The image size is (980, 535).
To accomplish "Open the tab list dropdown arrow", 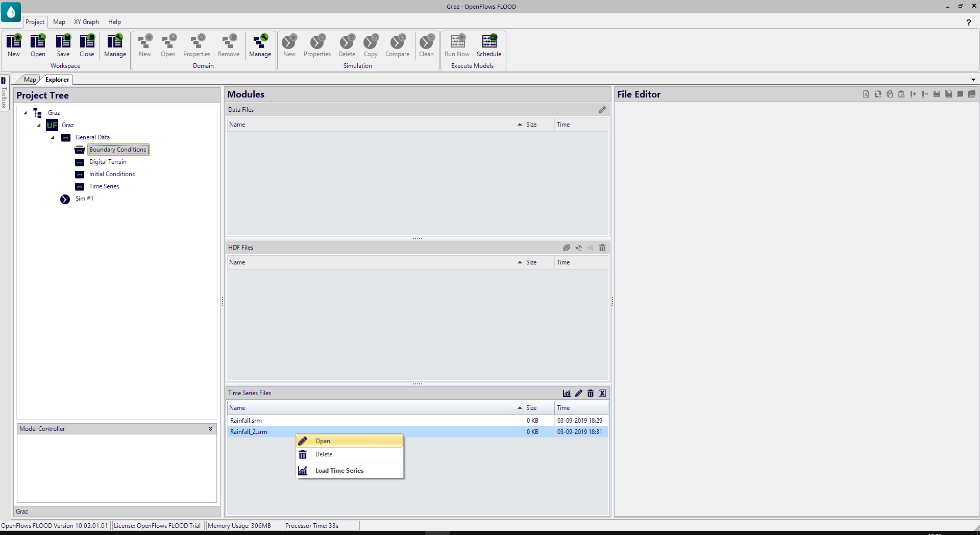I will (973, 80).
